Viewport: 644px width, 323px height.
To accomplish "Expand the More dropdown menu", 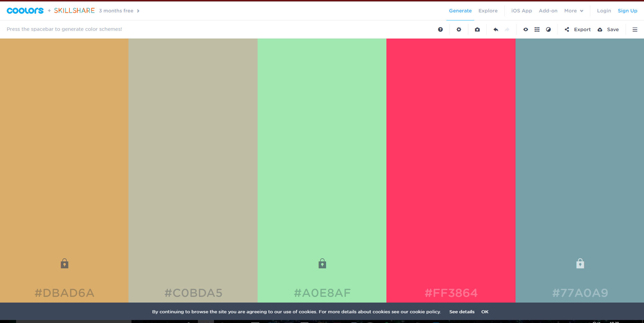I will [x=574, y=11].
